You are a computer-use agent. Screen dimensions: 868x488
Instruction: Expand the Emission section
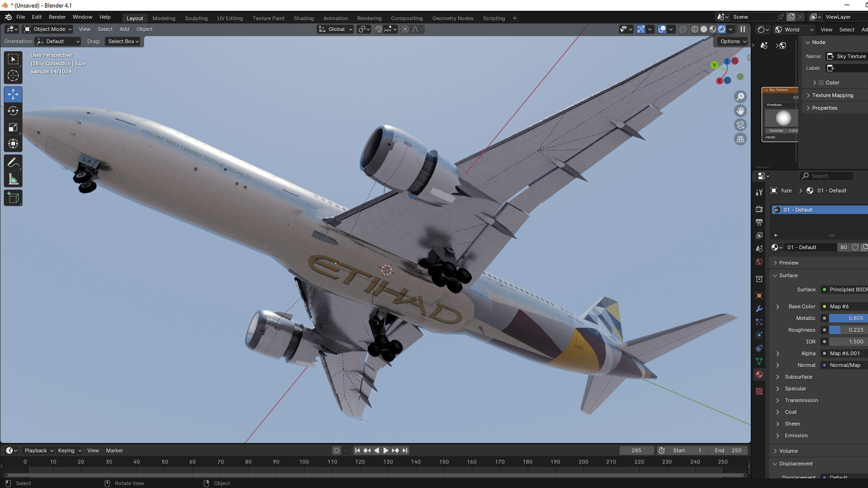(796, 436)
